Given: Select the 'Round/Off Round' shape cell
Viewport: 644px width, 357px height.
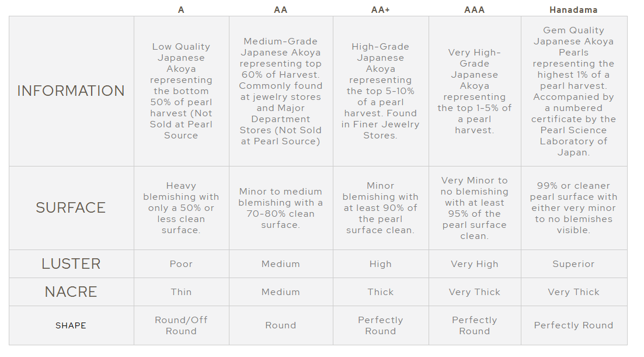Looking at the screenshot, I should pyautogui.click(x=181, y=325).
